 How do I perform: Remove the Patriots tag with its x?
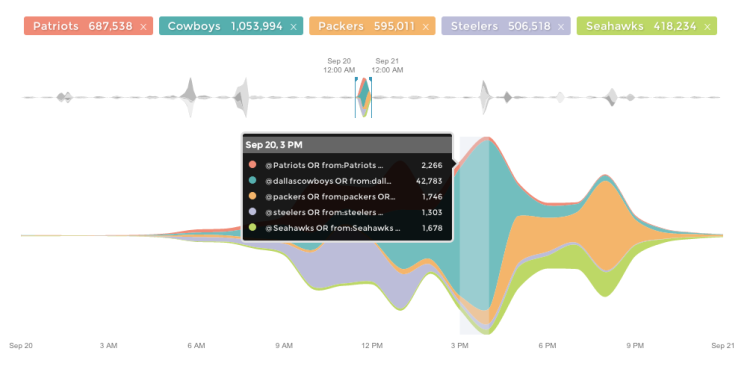(x=143, y=27)
